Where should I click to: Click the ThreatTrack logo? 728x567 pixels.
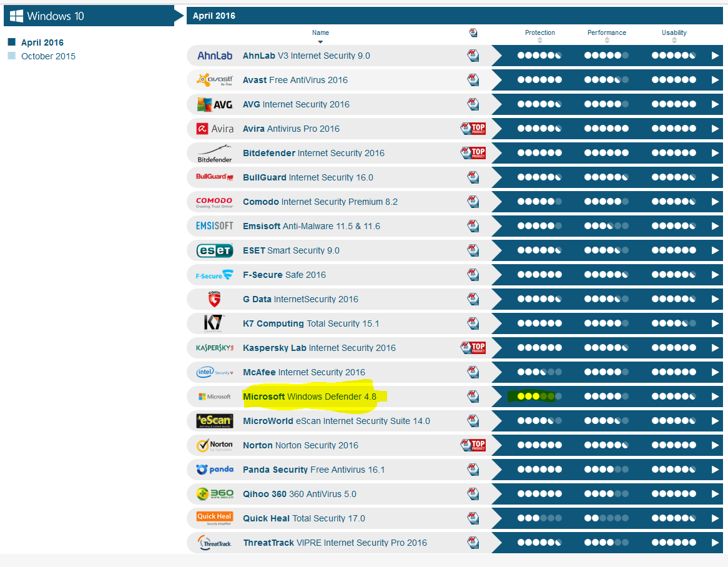(x=215, y=543)
